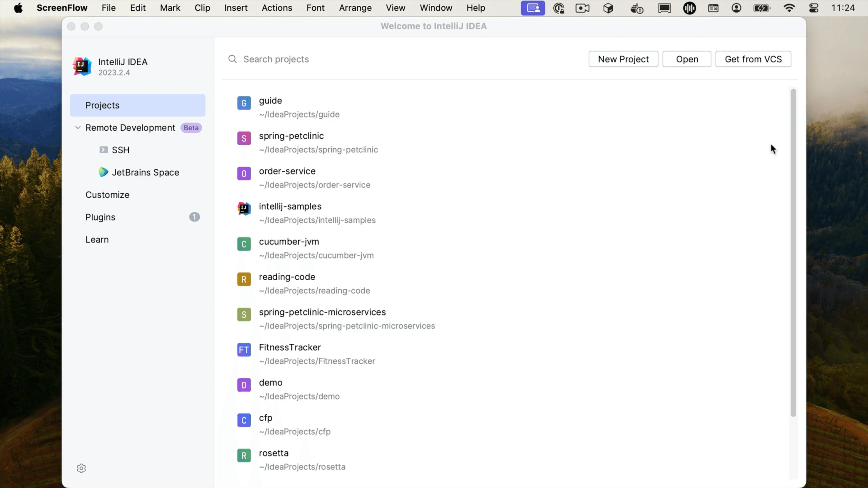868x488 pixels.
Task: Open SSH remote development connection
Action: 121,150
